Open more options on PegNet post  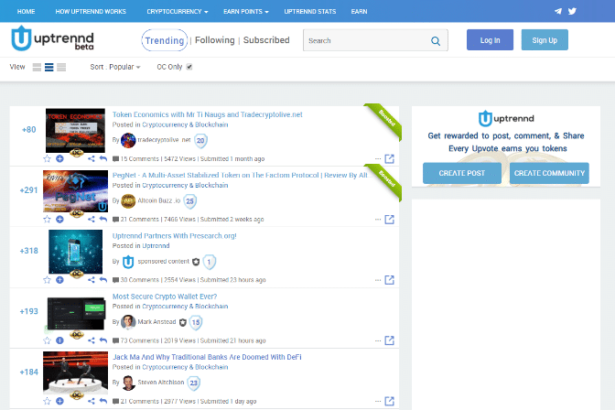click(x=378, y=219)
